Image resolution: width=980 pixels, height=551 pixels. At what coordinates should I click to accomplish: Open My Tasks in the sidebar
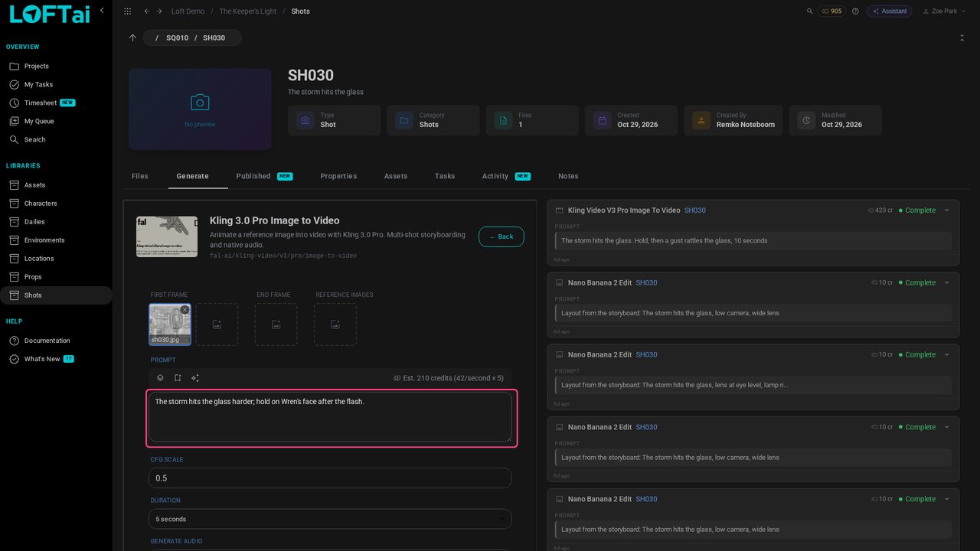[56, 84]
